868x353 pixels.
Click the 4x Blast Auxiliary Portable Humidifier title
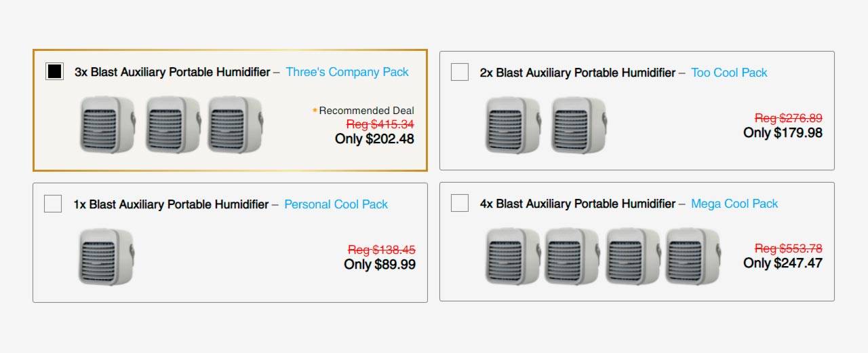[578, 204]
